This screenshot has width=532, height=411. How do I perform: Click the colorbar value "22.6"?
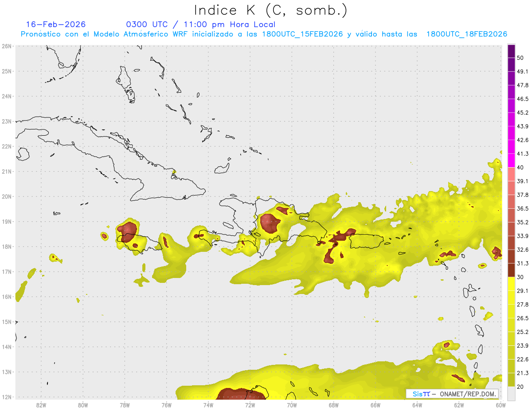click(522, 360)
